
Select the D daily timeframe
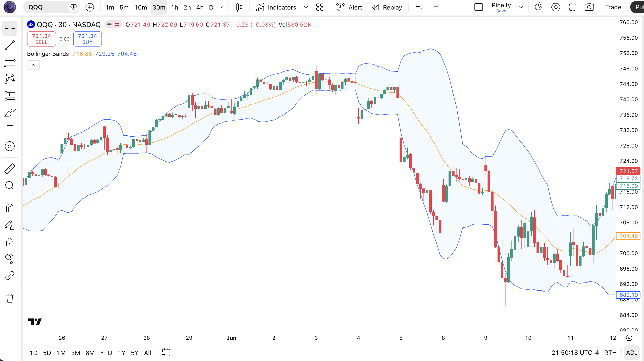point(211,7)
